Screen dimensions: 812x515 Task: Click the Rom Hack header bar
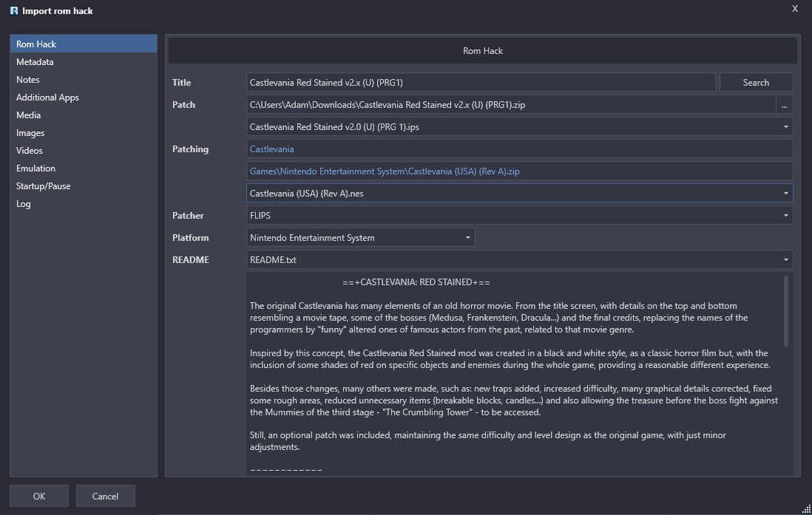click(483, 51)
